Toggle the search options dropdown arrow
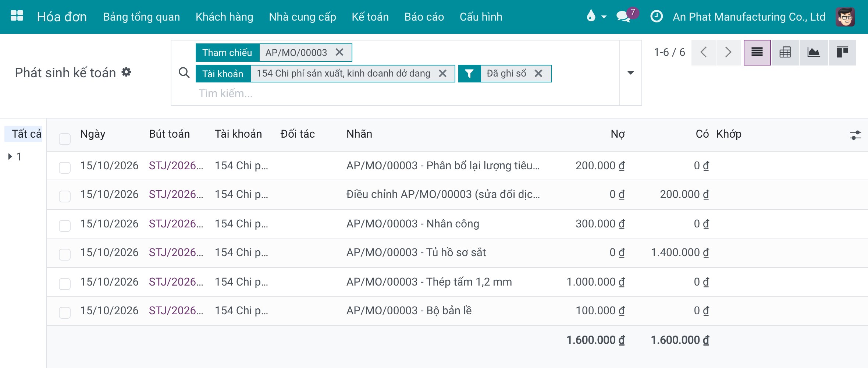The image size is (868, 368). point(630,73)
